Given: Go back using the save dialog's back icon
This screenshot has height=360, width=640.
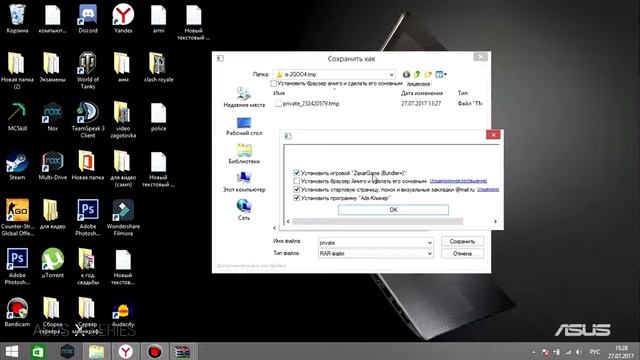Looking at the screenshot, I should click(x=406, y=74).
